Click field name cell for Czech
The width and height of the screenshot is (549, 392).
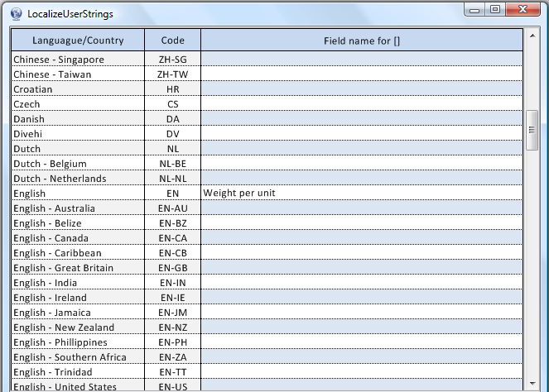[x=362, y=104]
